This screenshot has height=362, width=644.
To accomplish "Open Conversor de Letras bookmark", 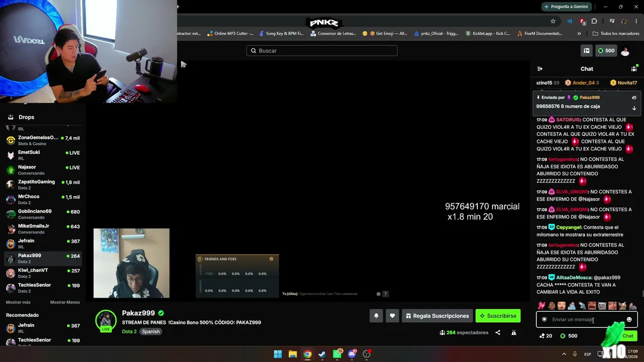I will tap(333, 34).
